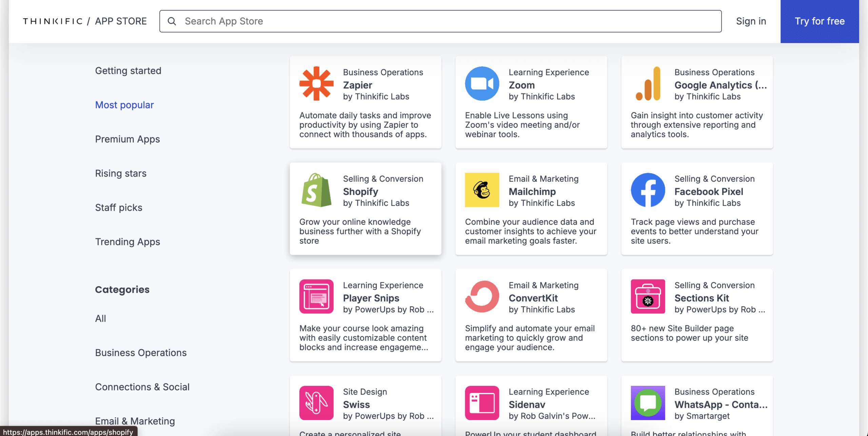The image size is (868, 436).
Task: Click 'by Rob Galvin's Pow...' under Sidenav
Action: point(552,416)
